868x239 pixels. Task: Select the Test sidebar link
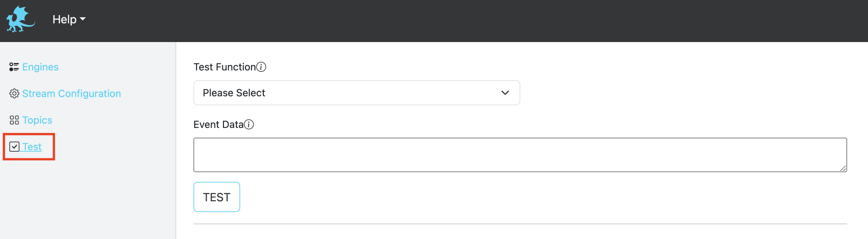tap(32, 147)
